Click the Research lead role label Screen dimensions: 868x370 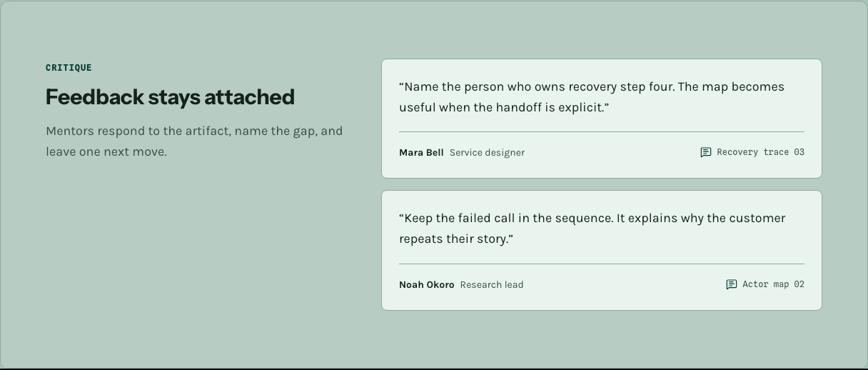pyautogui.click(x=492, y=284)
